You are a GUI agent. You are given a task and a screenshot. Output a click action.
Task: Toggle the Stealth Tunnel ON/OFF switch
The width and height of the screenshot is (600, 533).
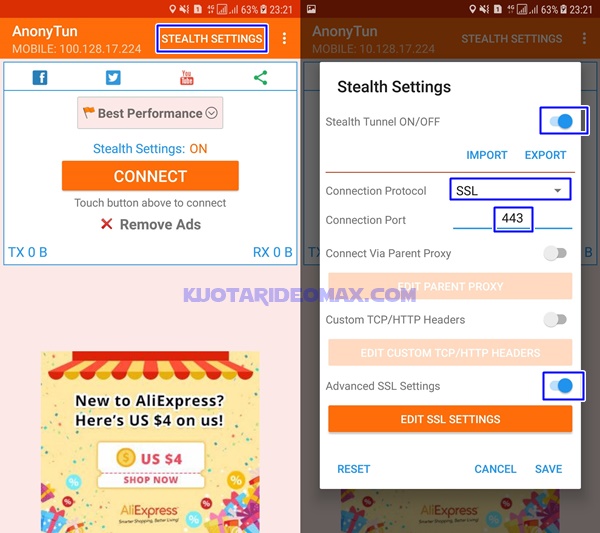point(561,121)
